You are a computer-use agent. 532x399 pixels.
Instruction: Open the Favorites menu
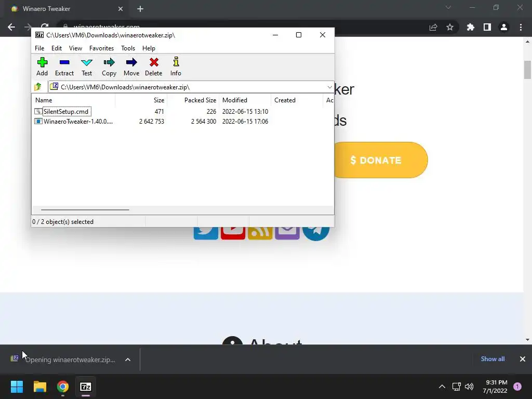pyautogui.click(x=101, y=48)
